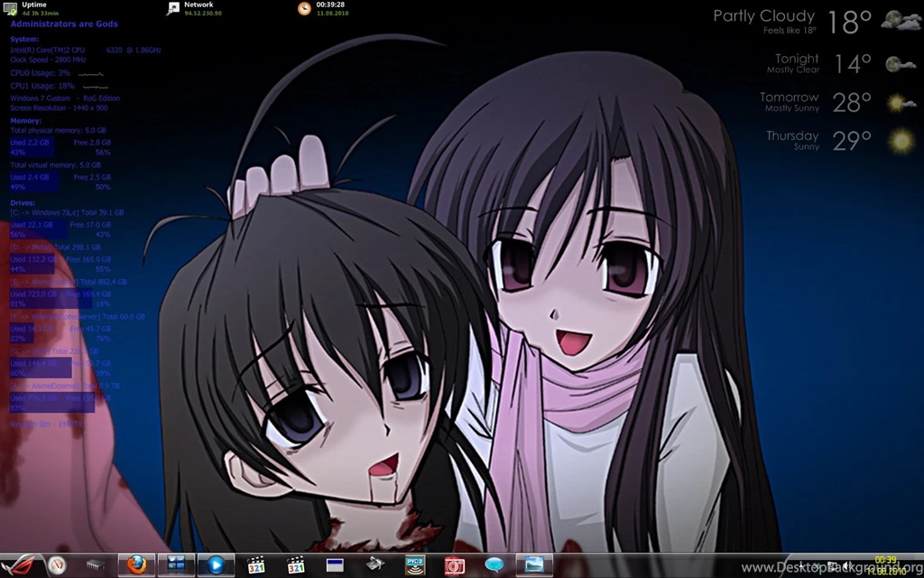
Task: Click the 'Thursday' forecast label
Action: click(792, 136)
